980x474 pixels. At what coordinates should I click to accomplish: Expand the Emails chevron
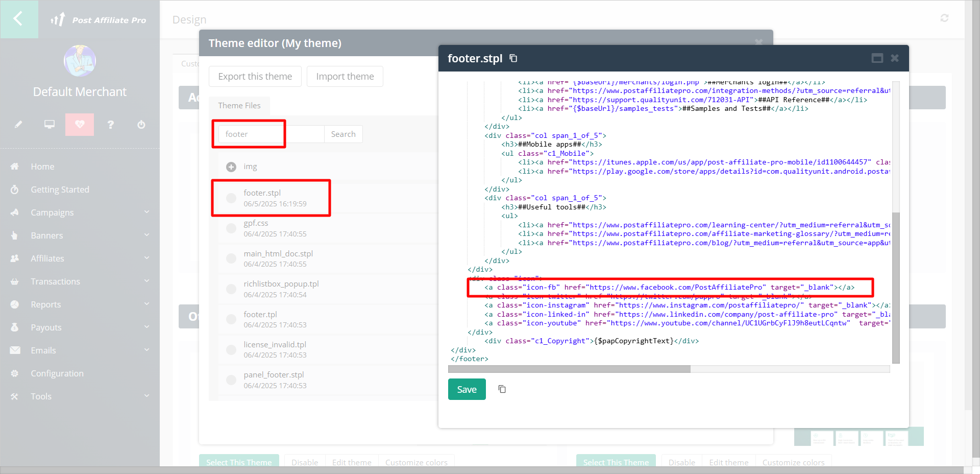point(146,350)
